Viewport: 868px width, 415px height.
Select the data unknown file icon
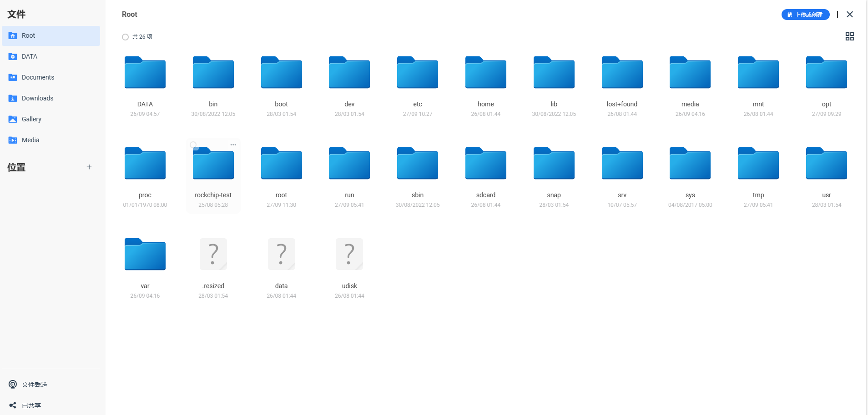pos(281,254)
